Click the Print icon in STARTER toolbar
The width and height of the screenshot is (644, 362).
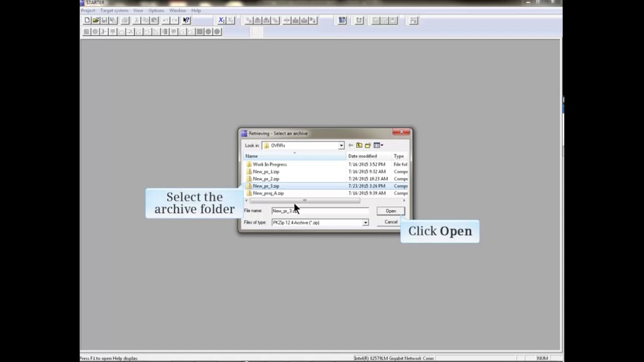click(125, 21)
